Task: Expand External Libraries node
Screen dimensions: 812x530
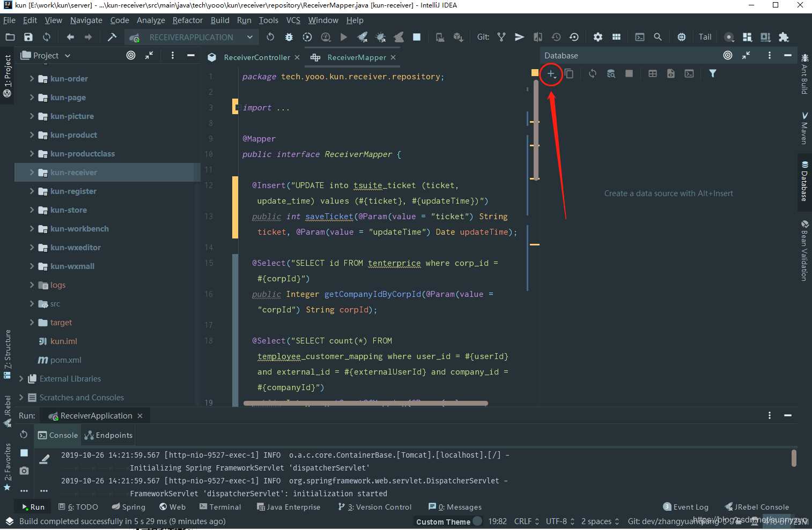Action: [21, 378]
